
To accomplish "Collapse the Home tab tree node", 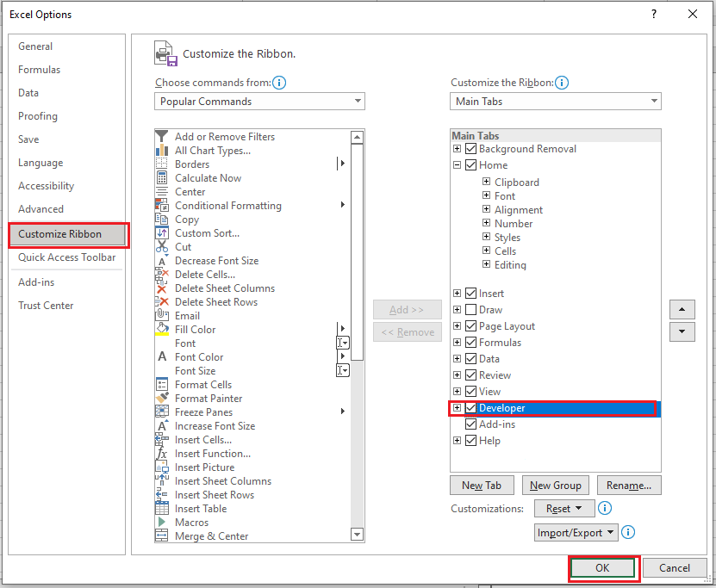I will (x=458, y=164).
